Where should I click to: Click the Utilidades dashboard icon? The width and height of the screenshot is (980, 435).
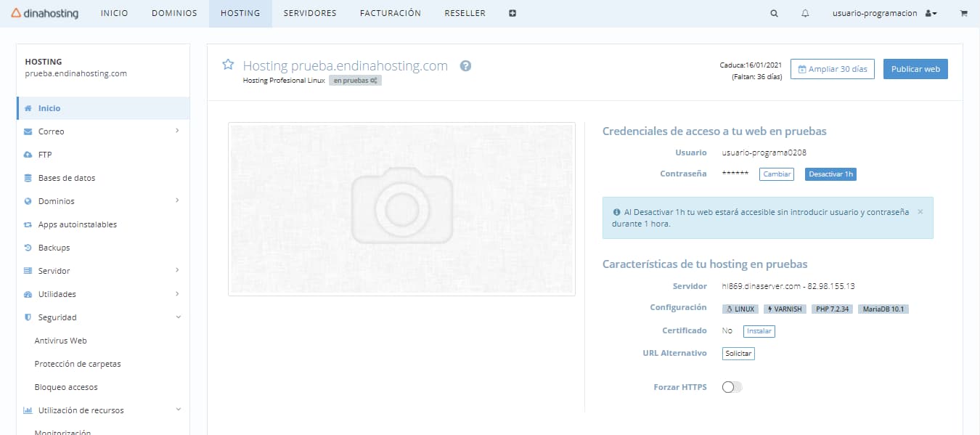tap(28, 294)
